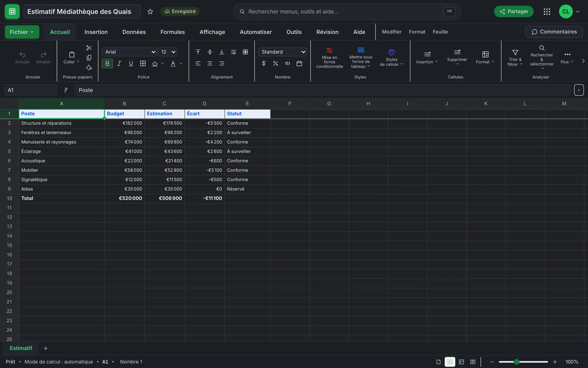Viewport: 588px width, 368px height.
Task: Select the format painter brush icon
Action: pyautogui.click(x=89, y=67)
